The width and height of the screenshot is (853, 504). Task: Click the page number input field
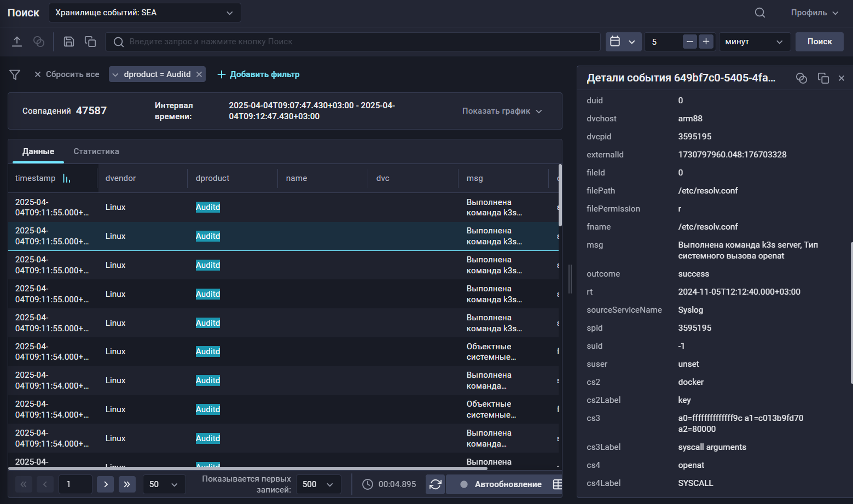click(x=75, y=484)
